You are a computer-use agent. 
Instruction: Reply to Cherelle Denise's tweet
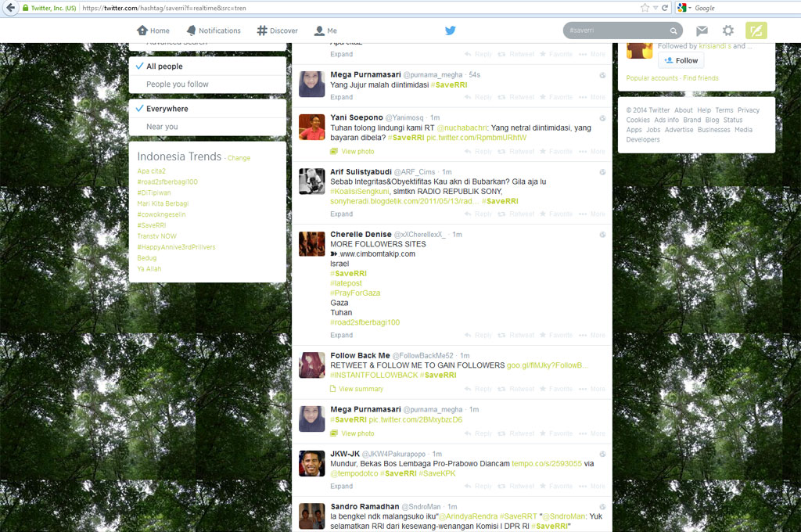478,336
